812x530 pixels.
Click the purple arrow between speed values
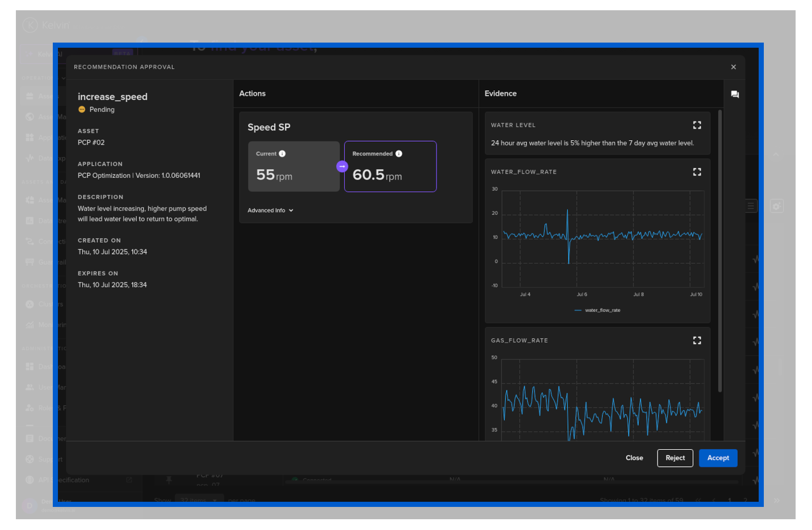click(x=342, y=167)
